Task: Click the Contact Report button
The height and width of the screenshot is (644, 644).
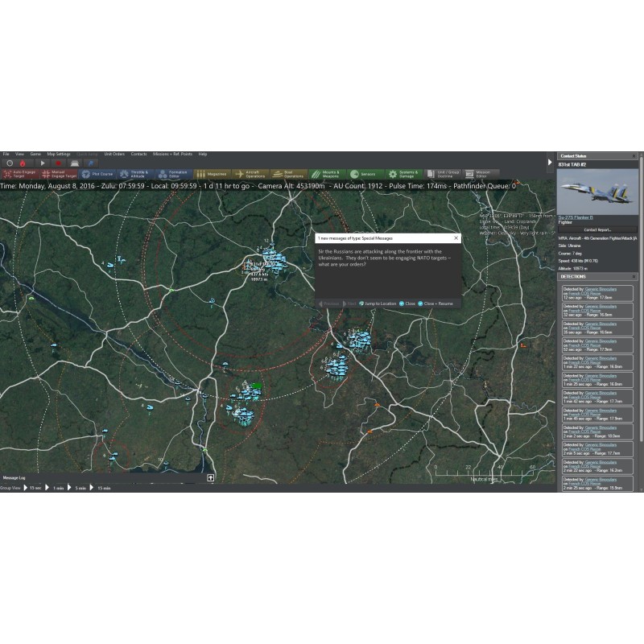Action: (597, 229)
